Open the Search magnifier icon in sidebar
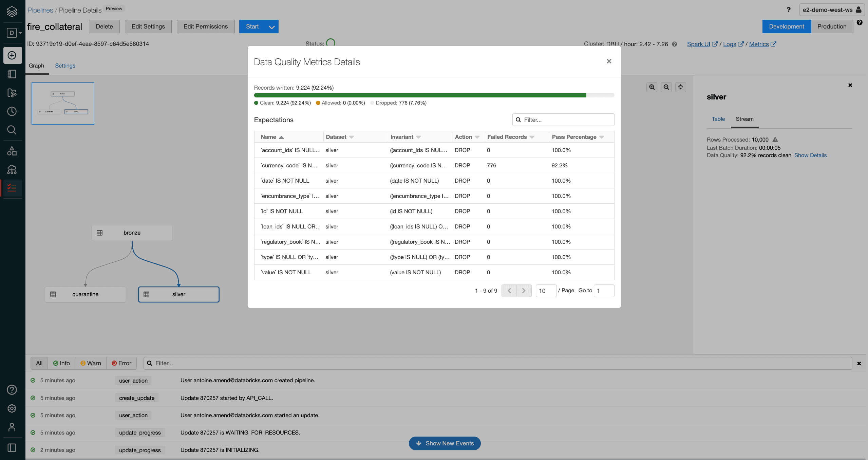 tap(12, 130)
